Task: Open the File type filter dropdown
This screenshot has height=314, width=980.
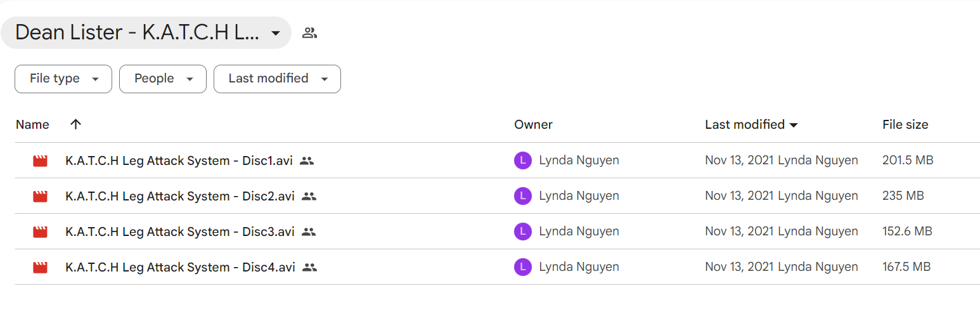Action: 63,79
